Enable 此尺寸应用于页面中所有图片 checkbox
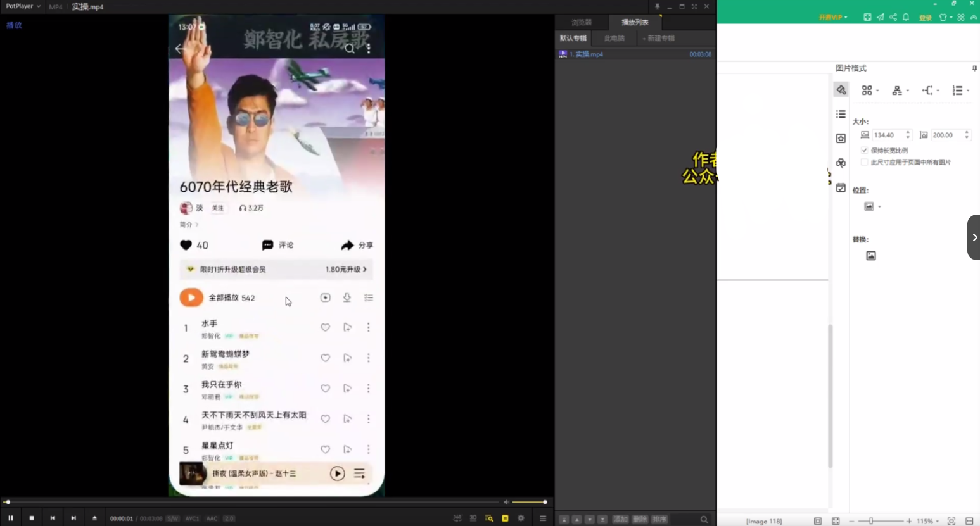Viewport: 980px width, 526px height. point(865,162)
